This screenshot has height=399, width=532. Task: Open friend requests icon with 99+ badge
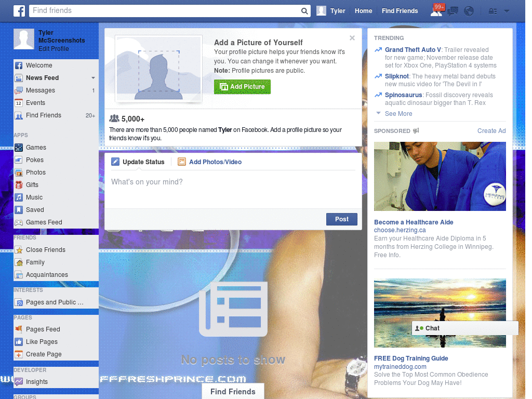436,11
